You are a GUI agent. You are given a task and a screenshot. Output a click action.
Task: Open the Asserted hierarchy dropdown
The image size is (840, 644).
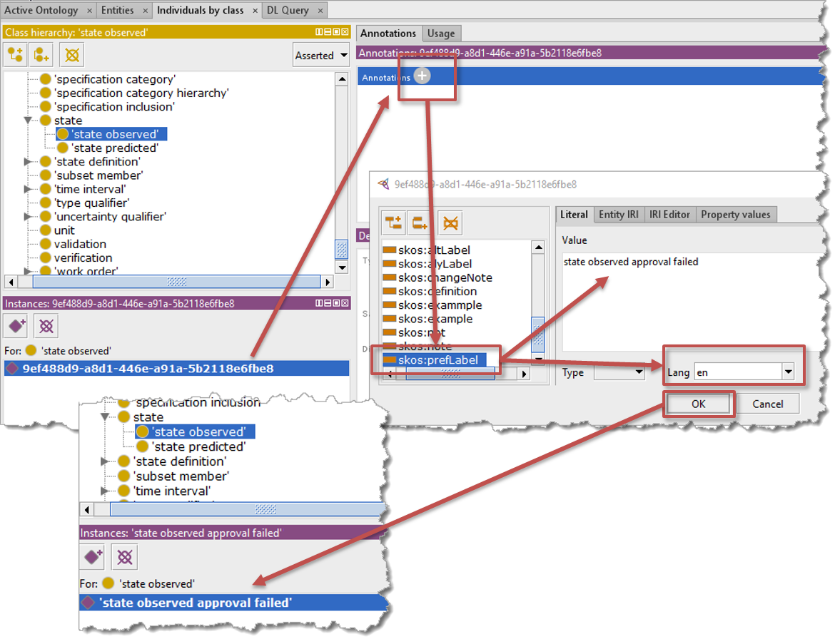[321, 55]
